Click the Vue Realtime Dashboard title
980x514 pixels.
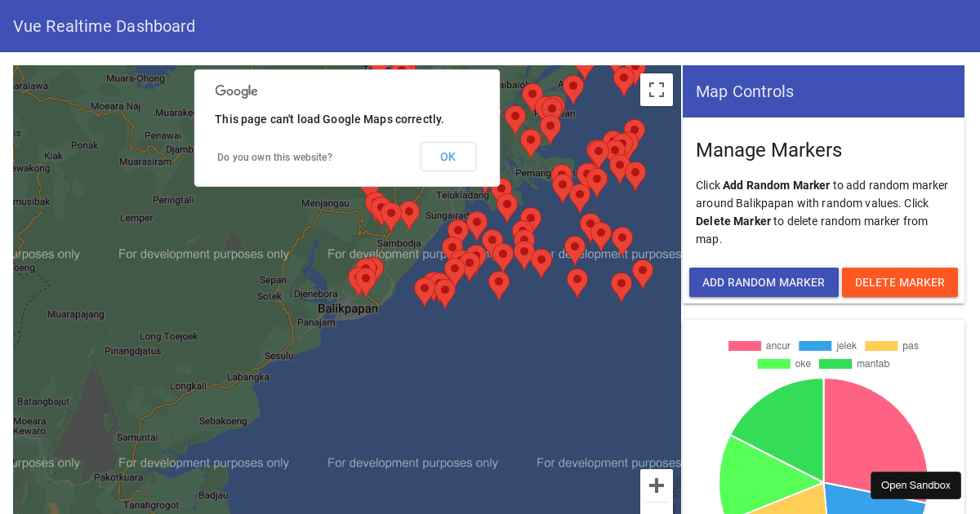click(104, 26)
